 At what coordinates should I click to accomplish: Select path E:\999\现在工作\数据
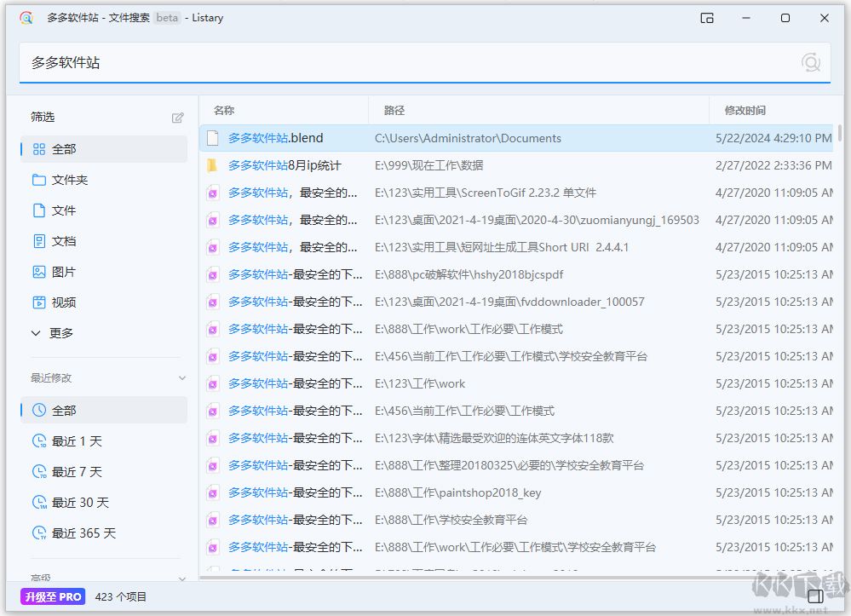coord(428,165)
